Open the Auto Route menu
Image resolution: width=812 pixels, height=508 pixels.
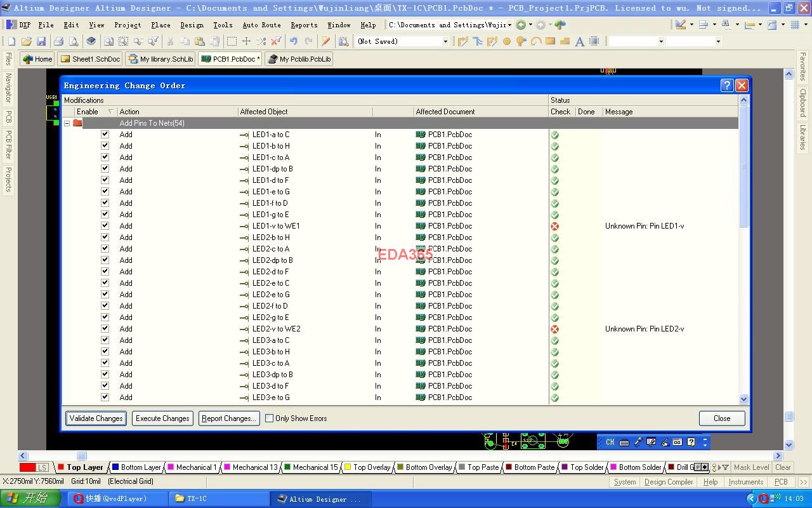pyautogui.click(x=261, y=25)
